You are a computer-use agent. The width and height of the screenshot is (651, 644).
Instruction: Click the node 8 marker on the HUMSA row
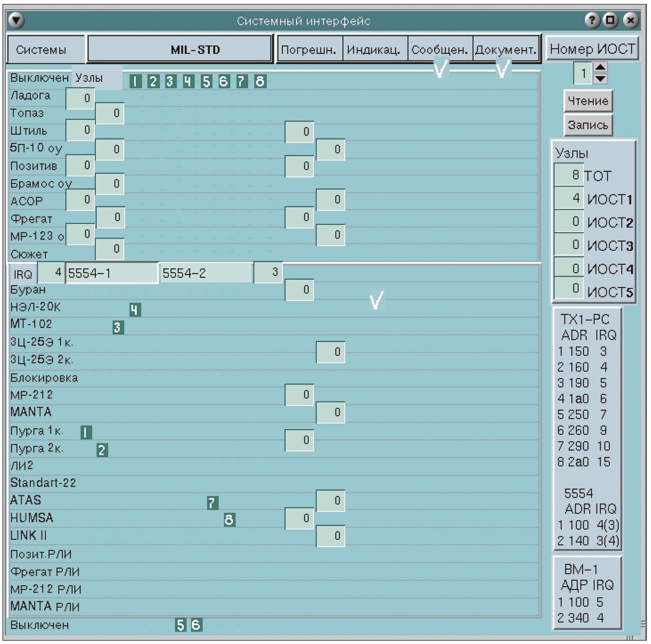[230, 520]
